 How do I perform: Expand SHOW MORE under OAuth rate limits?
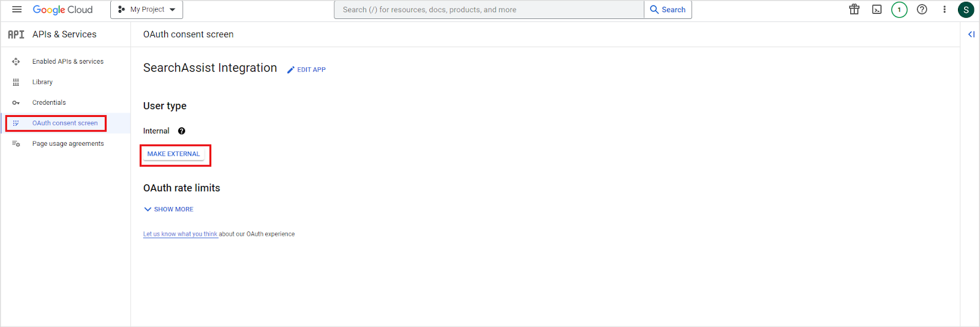tap(168, 209)
